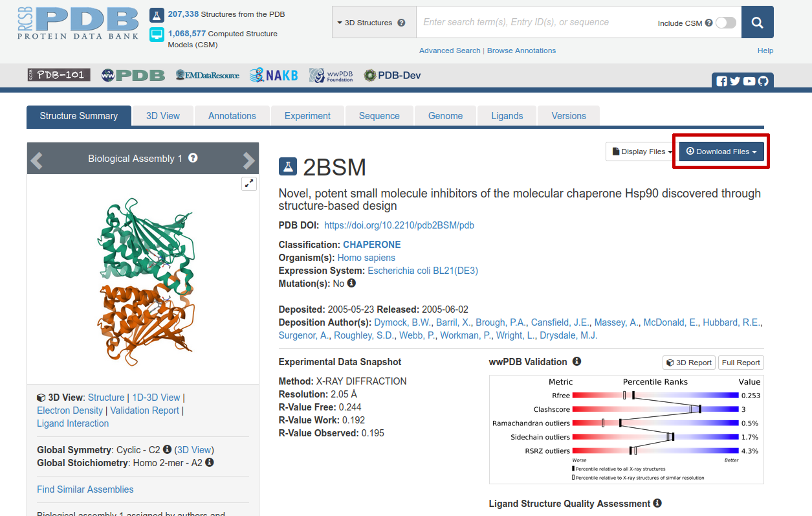812x516 pixels.
Task: Click the Clashscore percentile rank bar
Action: coord(655,409)
